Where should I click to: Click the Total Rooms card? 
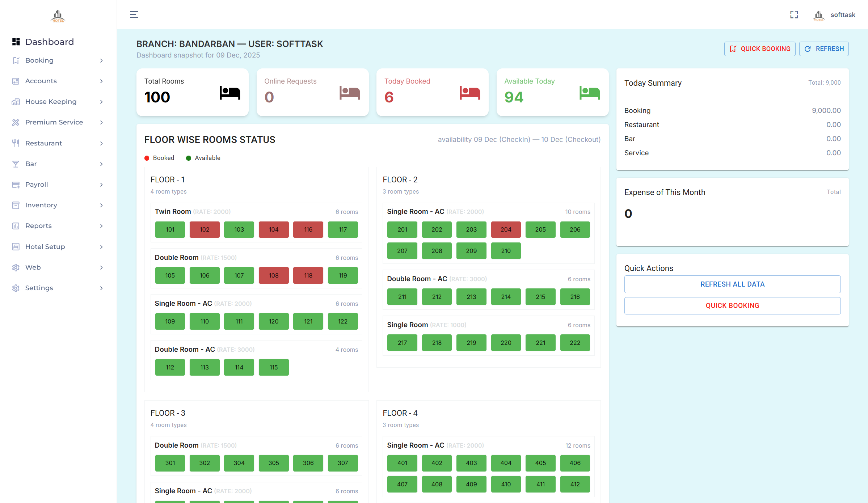[193, 92]
